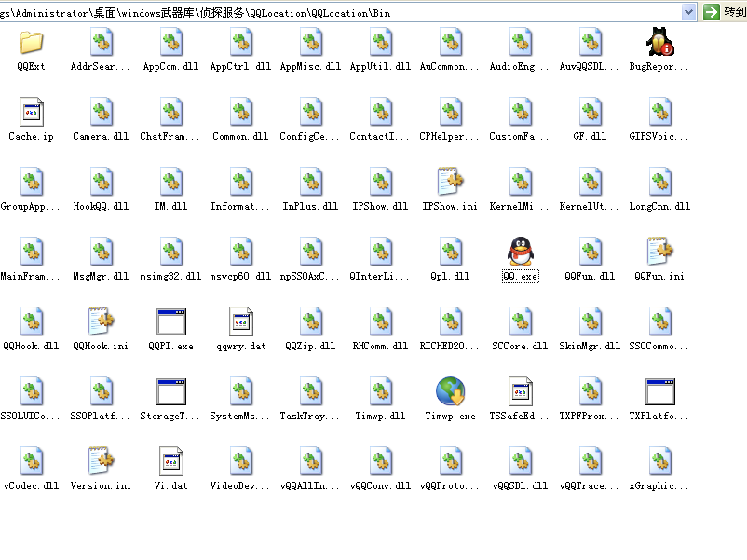
Task: Click the GroupApp... file name
Action: coord(30,206)
